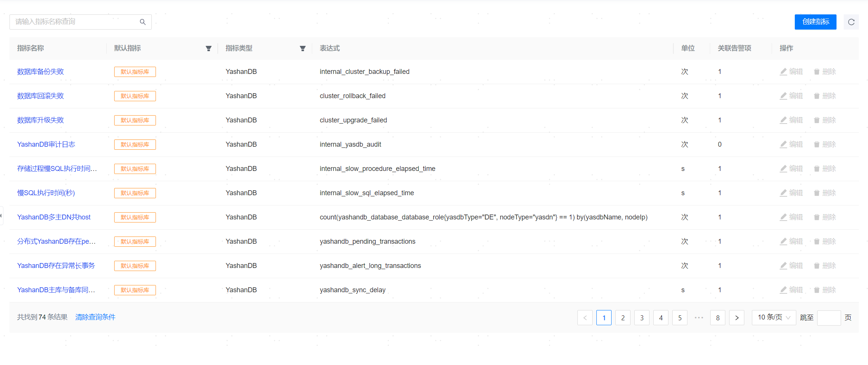The image size is (868, 365).
Task: Click delete icon for yashandb_sync_delay row
Action: pyautogui.click(x=817, y=290)
